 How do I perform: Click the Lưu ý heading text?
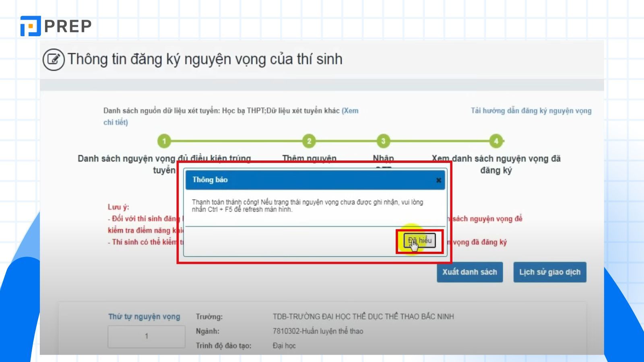click(x=118, y=207)
